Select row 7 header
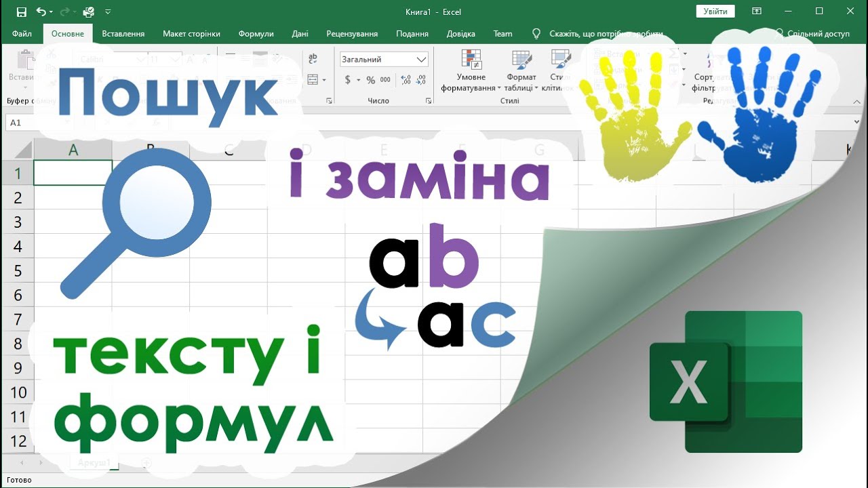868x488 pixels. point(18,319)
